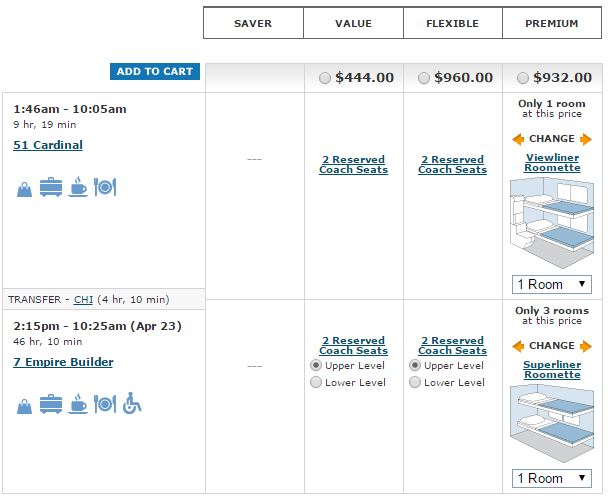This screenshot has width=608, height=500.
Task: Click right orange arrow beside Viewliner CHANGE
Action: 586,139
